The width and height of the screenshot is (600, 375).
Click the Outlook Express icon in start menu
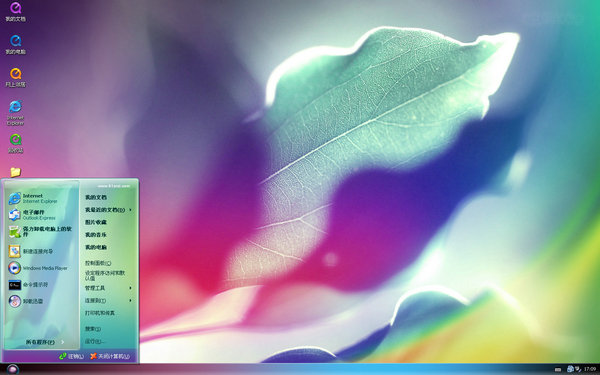[15, 215]
